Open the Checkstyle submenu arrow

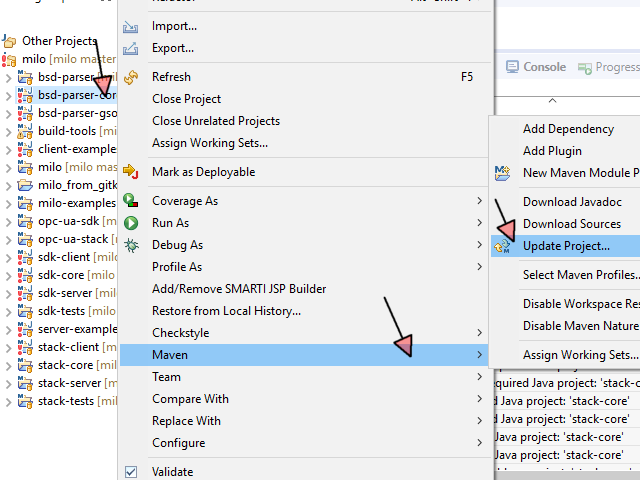pyautogui.click(x=480, y=333)
